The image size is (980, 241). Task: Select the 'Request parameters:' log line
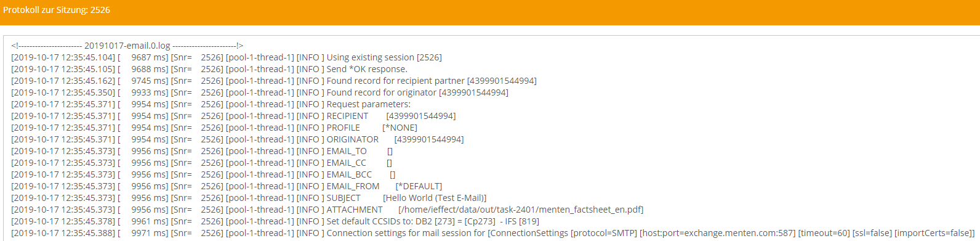[x=211, y=104]
